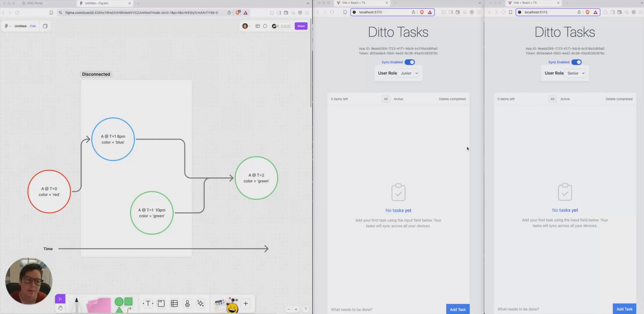Toggle Sync Enabled in the Senior window
Viewport: 644px width, 314px height.
(x=577, y=62)
